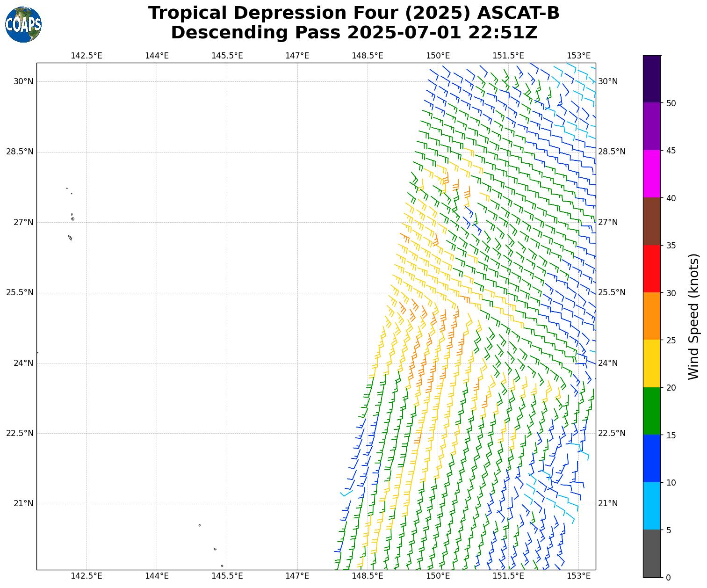707x588 pixels.
Task: Select the green 15–20 knot color band
Action: click(651, 411)
